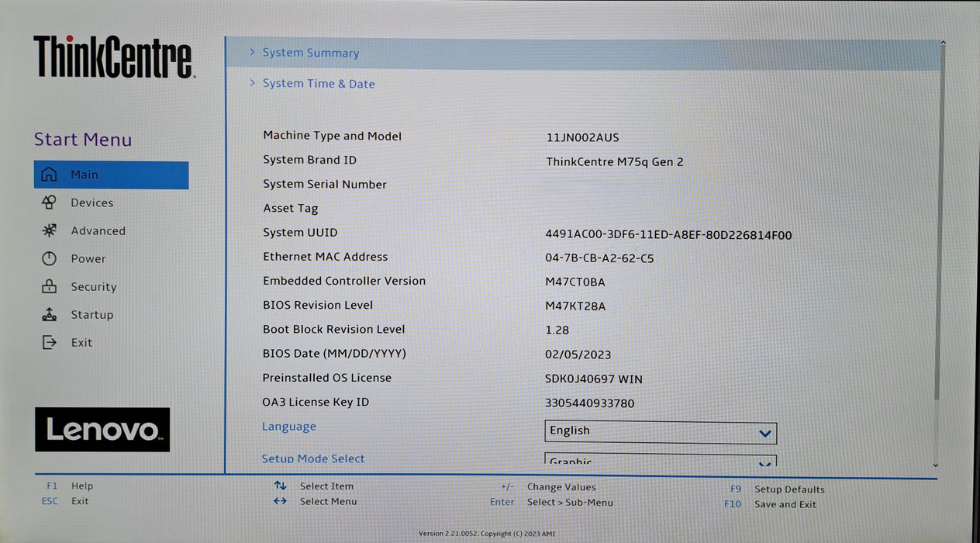The image size is (980, 543).
Task: Select the Main house icon
Action: click(49, 175)
